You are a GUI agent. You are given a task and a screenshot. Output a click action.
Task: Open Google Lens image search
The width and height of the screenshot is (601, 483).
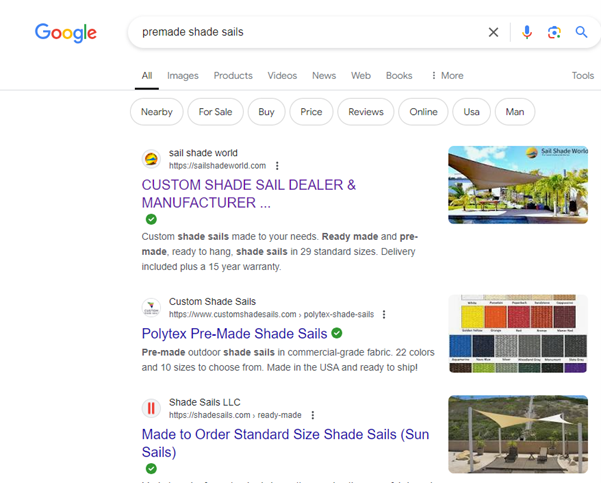[554, 32]
